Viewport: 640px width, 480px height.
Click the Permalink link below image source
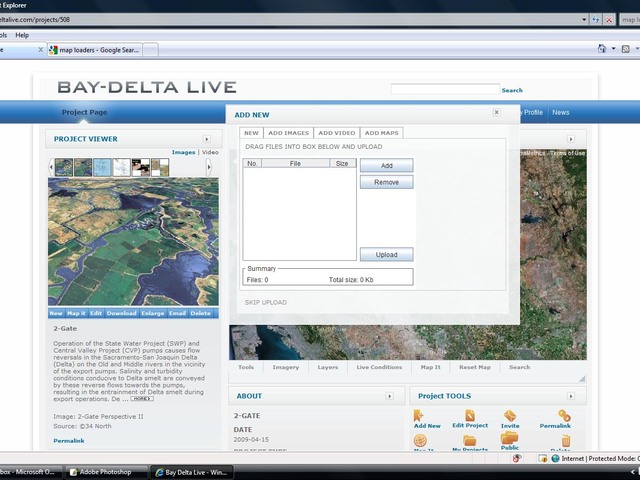69,441
